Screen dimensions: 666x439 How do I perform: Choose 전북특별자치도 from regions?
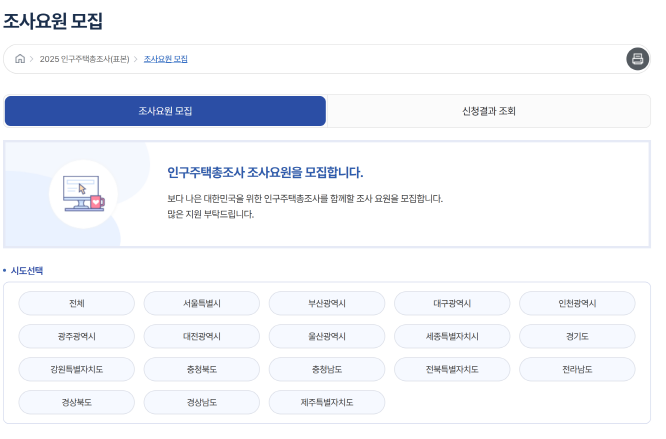(x=452, y=369)
